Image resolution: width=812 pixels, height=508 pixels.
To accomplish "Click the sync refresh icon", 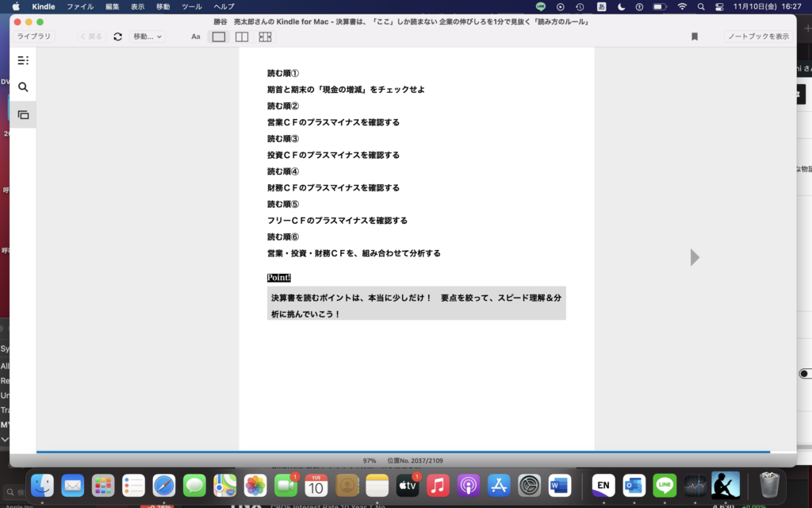I will [x=118, y=37].
